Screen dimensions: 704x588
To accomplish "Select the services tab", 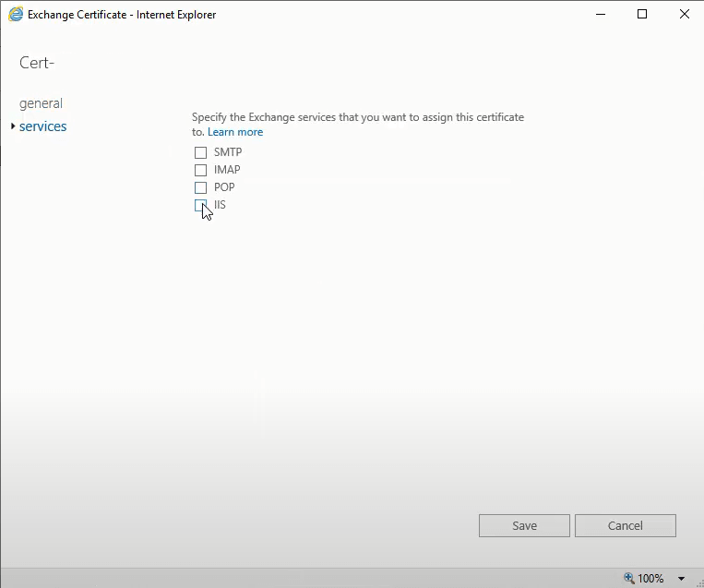I will pos(42,126).
